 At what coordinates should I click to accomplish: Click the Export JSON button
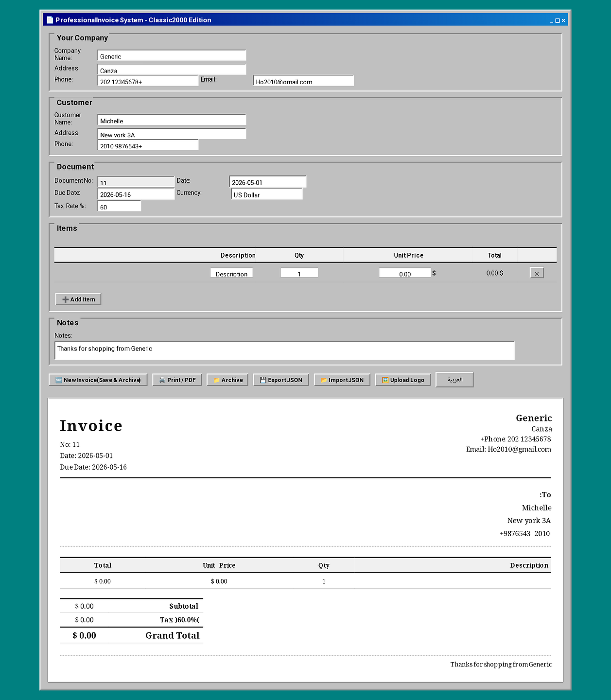(281, 380)
